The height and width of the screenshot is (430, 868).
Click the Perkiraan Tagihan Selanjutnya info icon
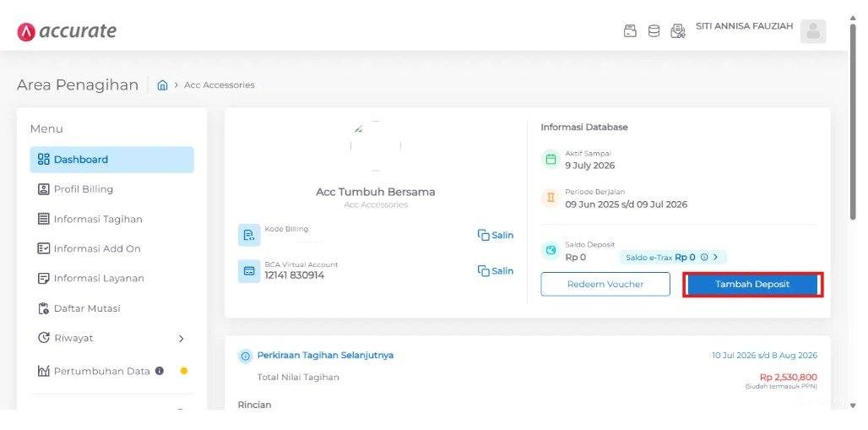click(245, 357)
